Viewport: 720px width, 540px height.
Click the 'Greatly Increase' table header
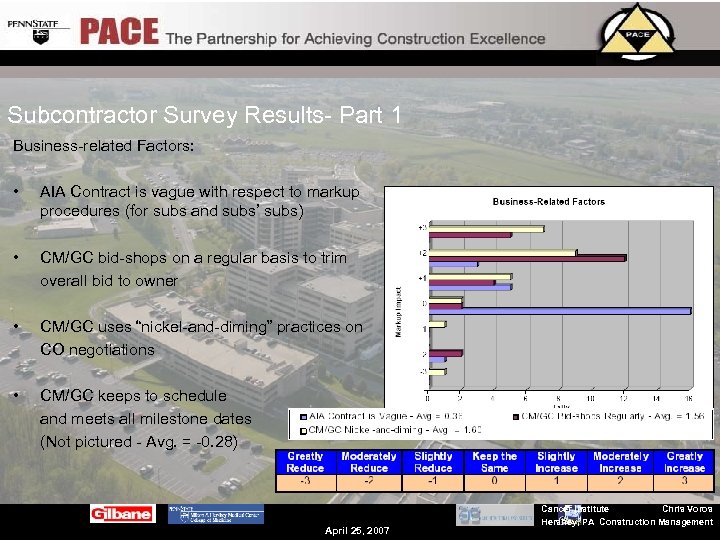pos(684,462)
